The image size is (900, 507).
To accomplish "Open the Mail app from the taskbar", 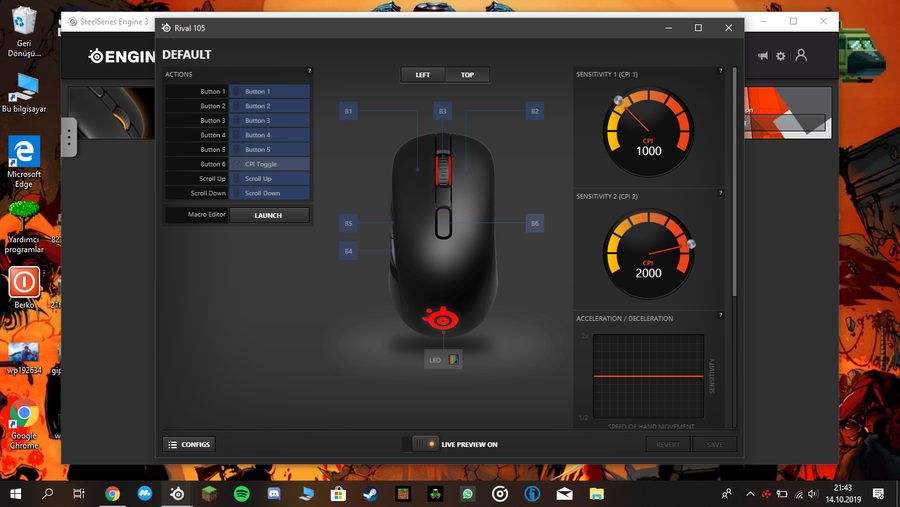I will coord(564,493).
